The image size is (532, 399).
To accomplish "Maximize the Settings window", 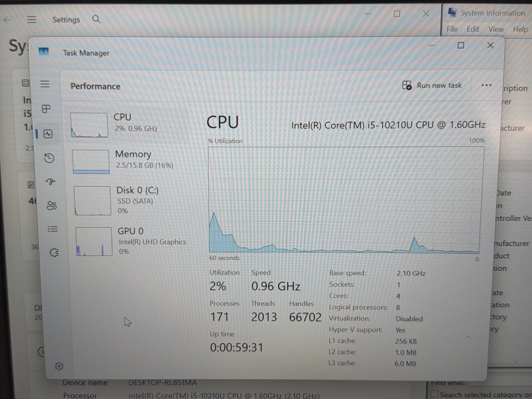I will click(397, 14).
